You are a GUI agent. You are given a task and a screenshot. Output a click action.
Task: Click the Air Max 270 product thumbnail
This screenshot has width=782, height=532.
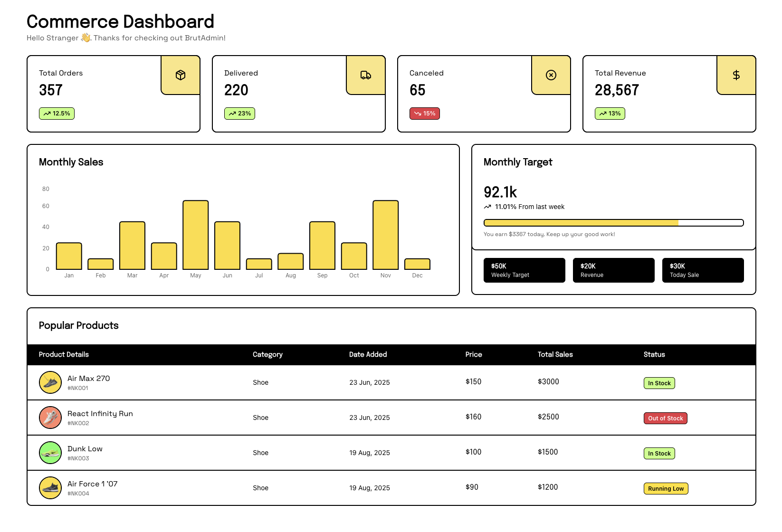click(50, 382)
